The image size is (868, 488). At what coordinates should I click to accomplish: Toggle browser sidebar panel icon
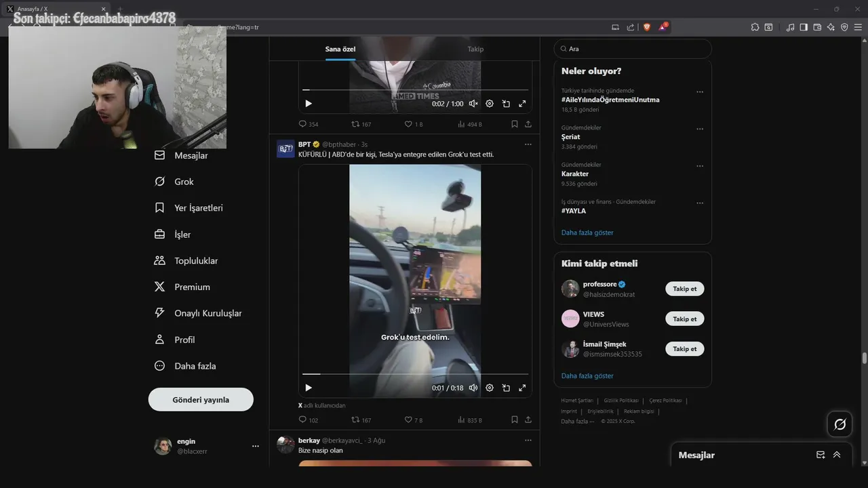point(804,27)
